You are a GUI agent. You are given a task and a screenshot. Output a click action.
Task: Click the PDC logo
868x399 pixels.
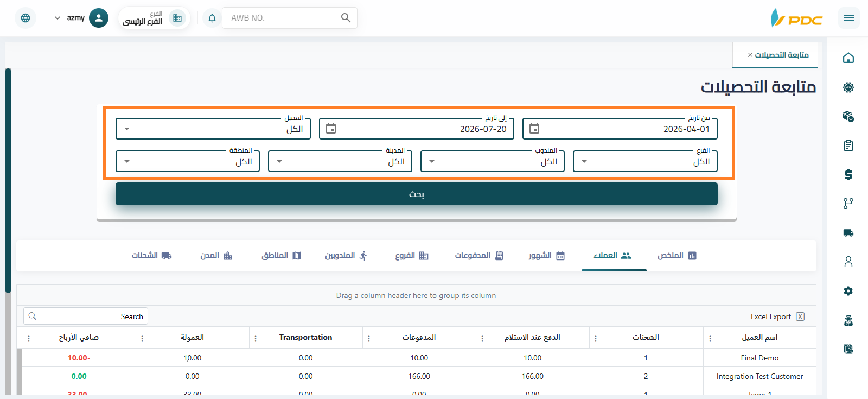(x=796, y=18)
